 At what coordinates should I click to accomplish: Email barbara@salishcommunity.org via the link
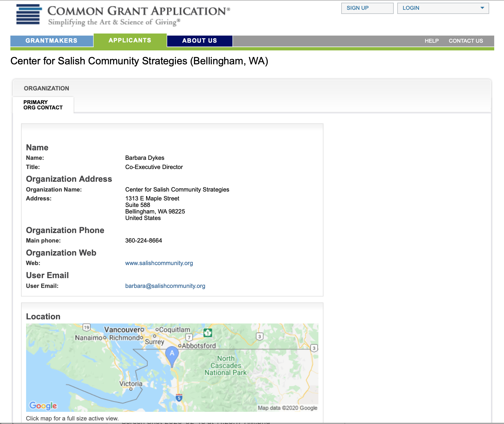[165, 286]
